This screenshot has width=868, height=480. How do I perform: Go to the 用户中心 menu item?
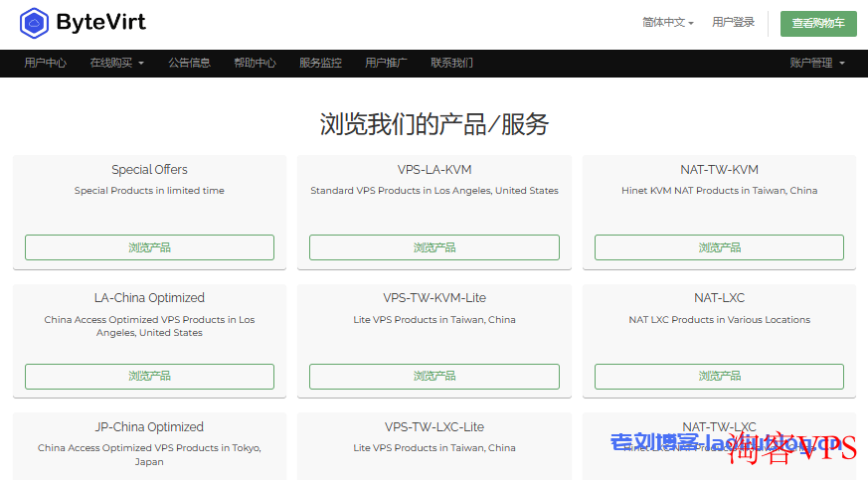(x=46, y=63)
